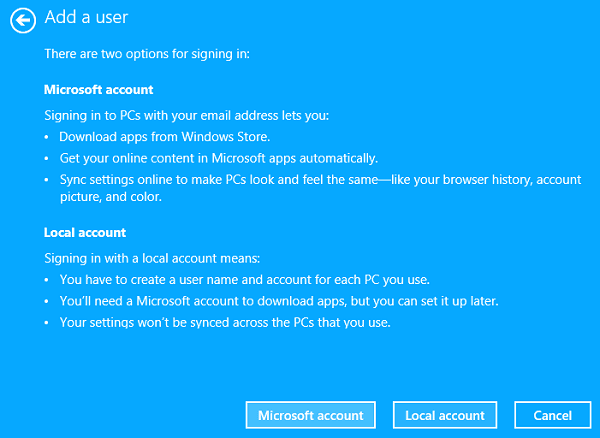The height and width of the screenshot is (438, 600).
Task: Click the bold 'Microsoft account' heading
Action: (x=99, y=90)
